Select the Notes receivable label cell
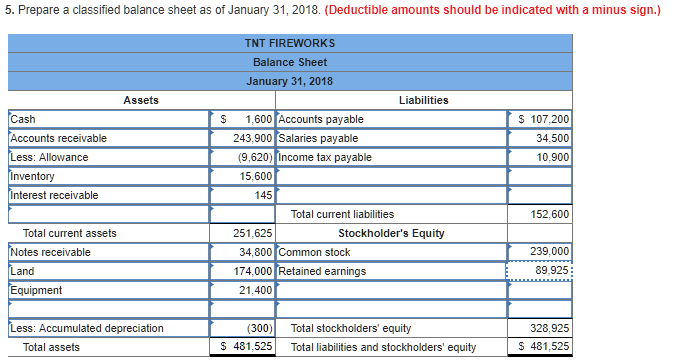Image resolution: width=694 pixels, height=363 pixels. [109, 252]
